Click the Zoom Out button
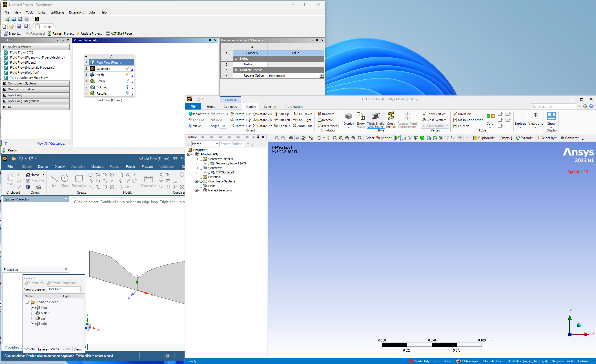This screenshot has width=596, height=364. coord(302,126)
